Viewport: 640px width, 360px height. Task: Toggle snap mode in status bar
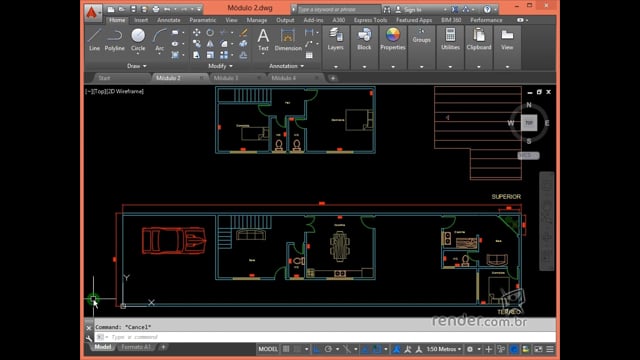(298, 349)
